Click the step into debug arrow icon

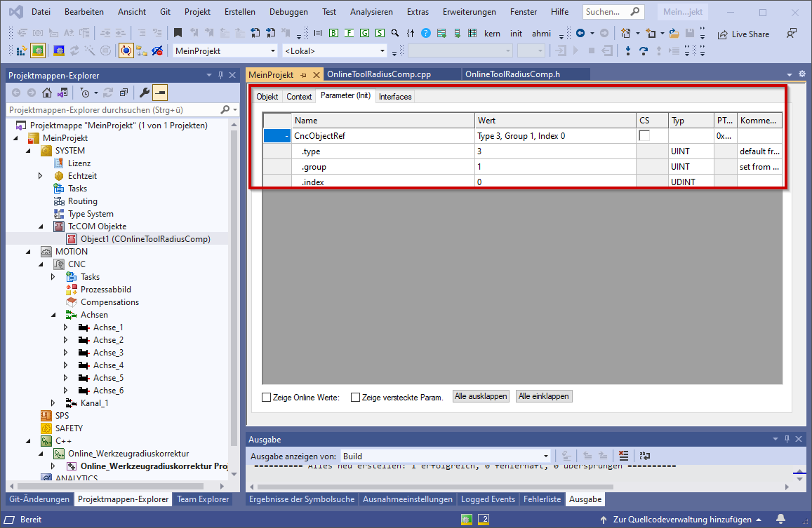627,50
